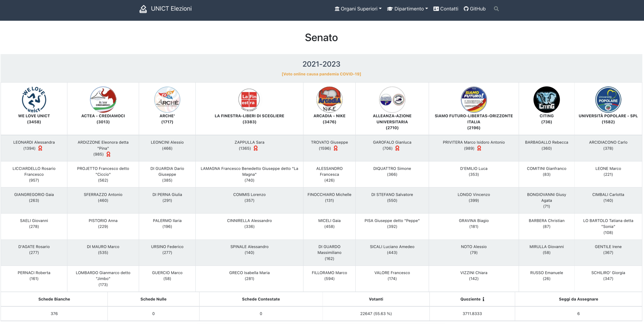Click the Citing black elephant logo
Screen dimensions: 644x324
click(546, 100)
